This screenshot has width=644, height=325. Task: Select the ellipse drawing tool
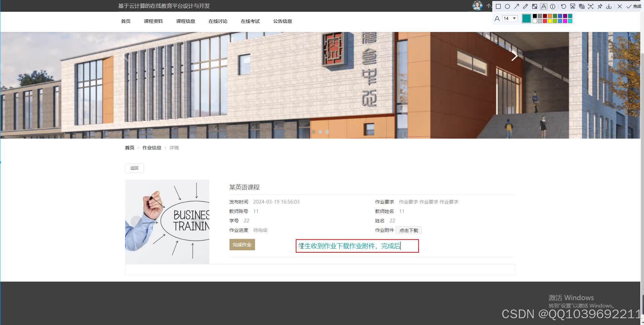pos(507,6)
